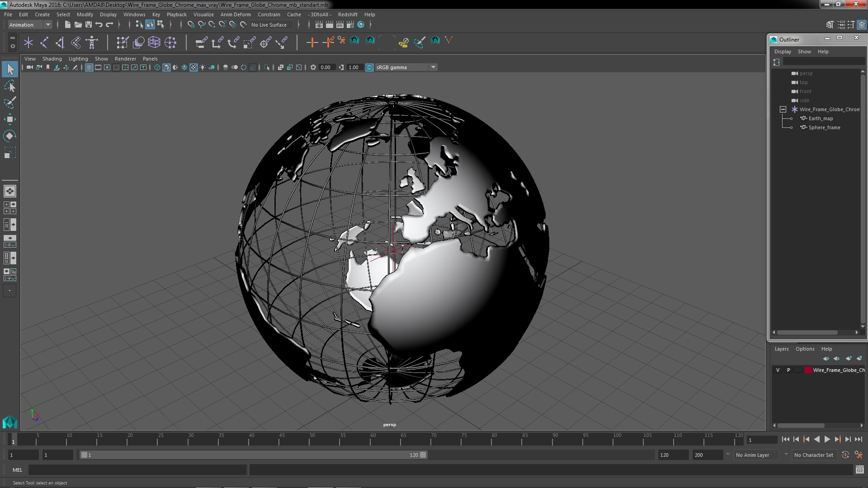Click the Create Locator shelf icon
Screen dimensions: 868x488
[28, 42]
